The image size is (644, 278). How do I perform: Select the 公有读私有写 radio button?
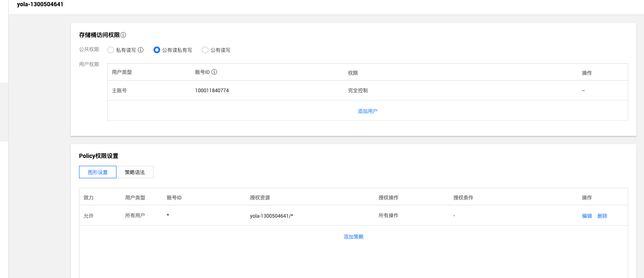coord(157,50)
